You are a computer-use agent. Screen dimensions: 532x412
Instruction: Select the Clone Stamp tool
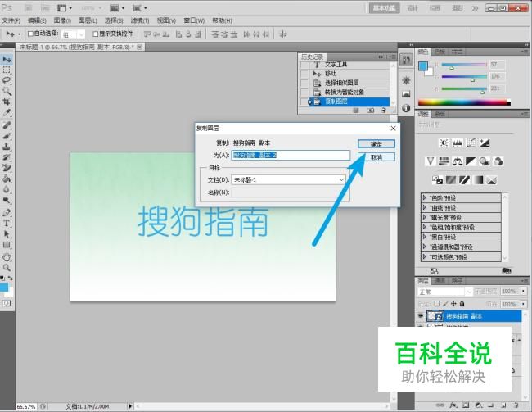click(x=7, y=147)
